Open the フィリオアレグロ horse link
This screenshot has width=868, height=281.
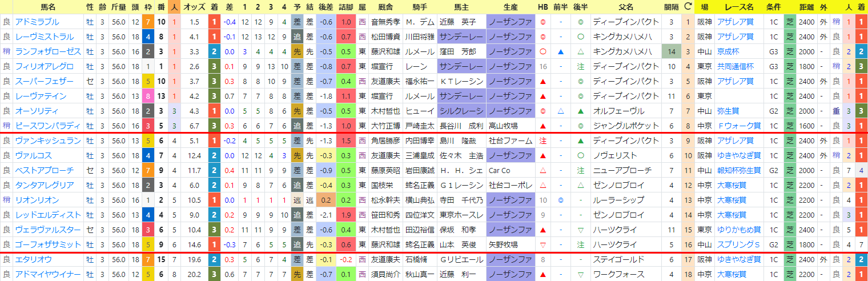pos(45,67)
